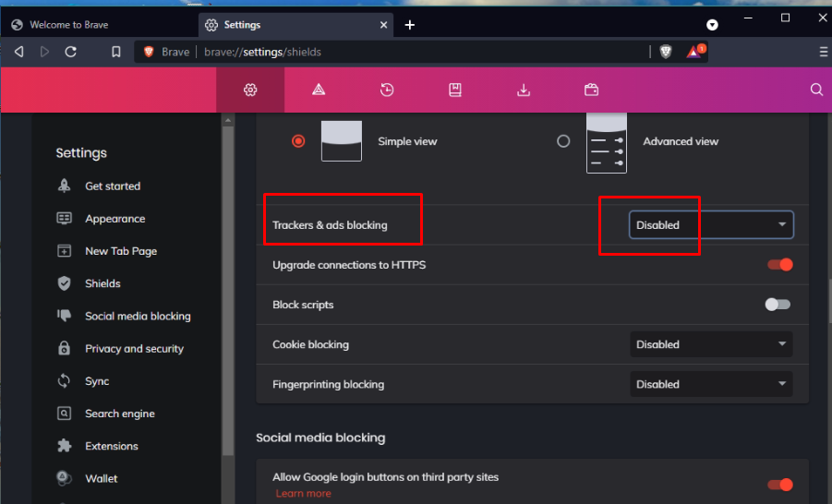Select the Simple view radio button
Viewport: 832px width, 504px height.
[298, 141]
